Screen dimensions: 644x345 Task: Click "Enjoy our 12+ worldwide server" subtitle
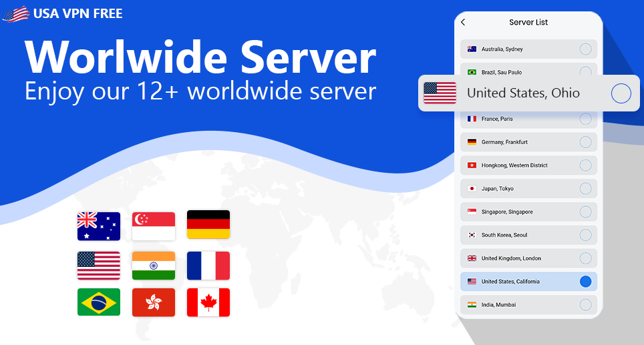pyautogui.click(x=200, y=91)
